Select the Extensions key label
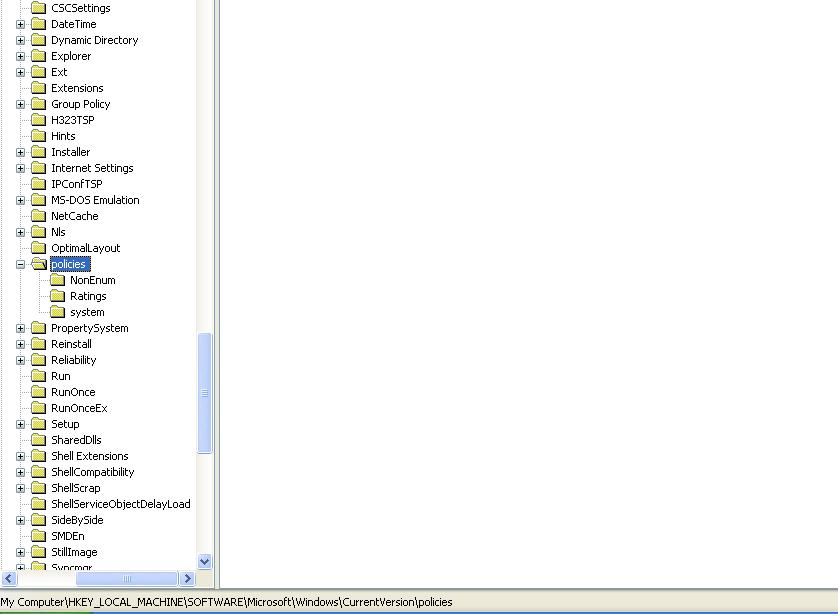838x614 pixels. 77,88
